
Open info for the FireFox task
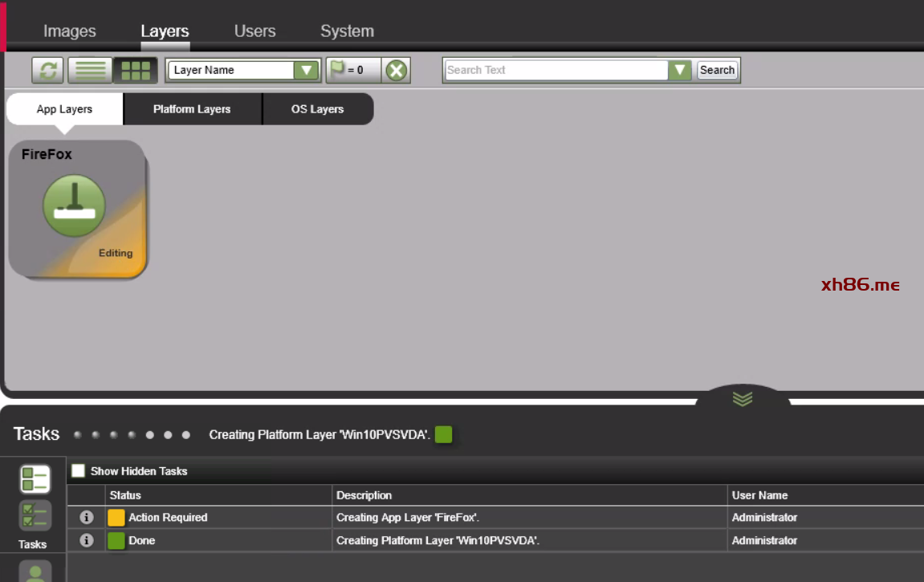tap(87, 518)
